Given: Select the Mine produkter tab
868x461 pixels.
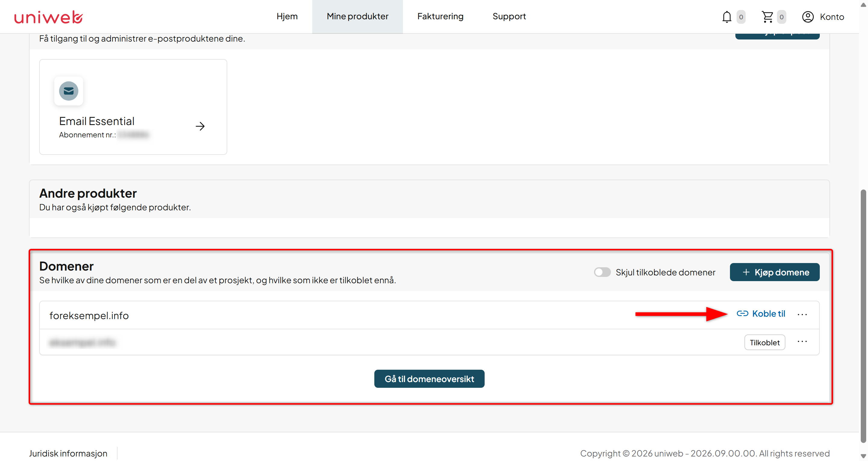Looking at the screenshot, I should [x=357, y=17].
